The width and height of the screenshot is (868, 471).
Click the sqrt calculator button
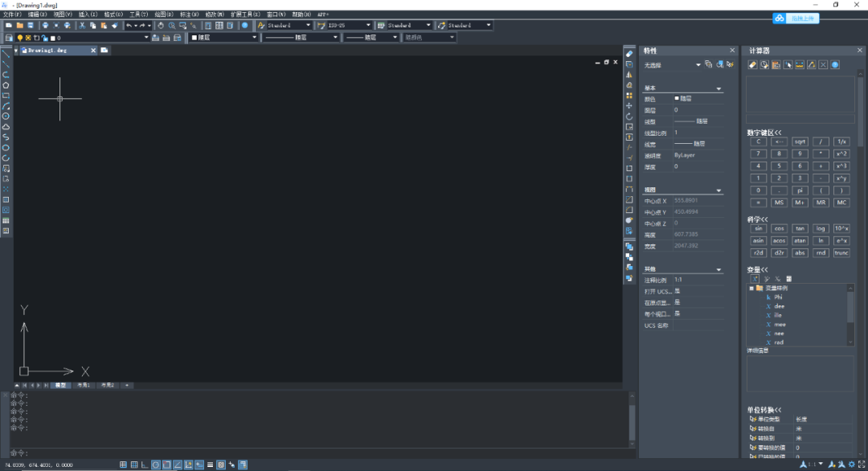pos(800,141)
